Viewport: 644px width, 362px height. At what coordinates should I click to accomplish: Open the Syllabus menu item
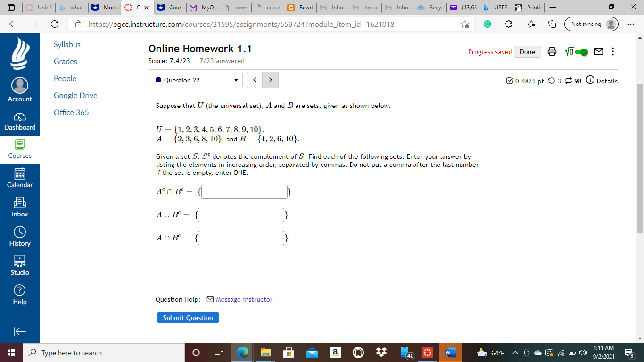click(67, 44)
